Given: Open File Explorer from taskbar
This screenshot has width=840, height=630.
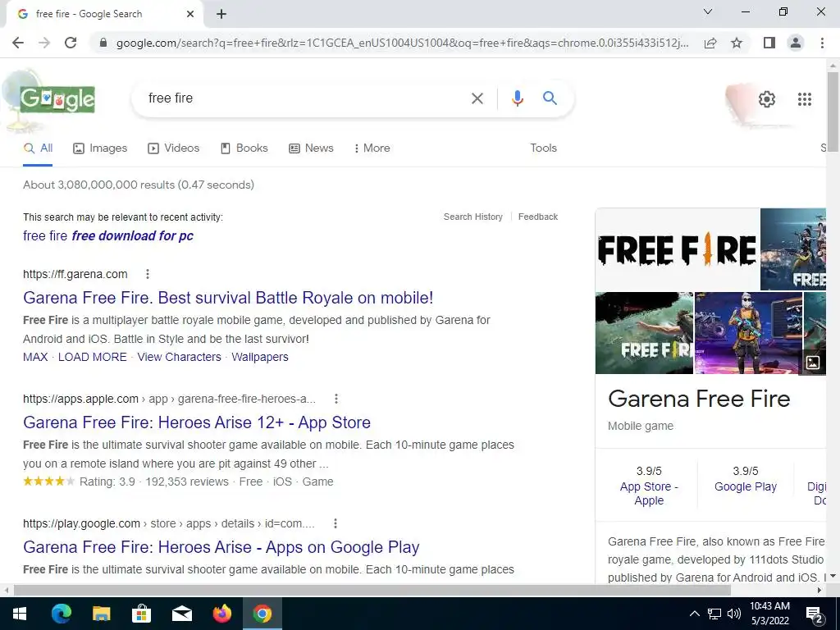Looking at the screenshot, I should [x=101, y=614].
